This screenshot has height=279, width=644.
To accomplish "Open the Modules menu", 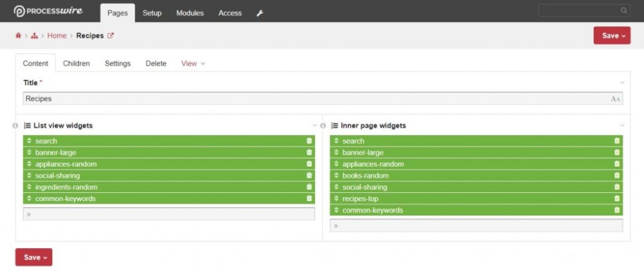I will (x=190, y=13).
